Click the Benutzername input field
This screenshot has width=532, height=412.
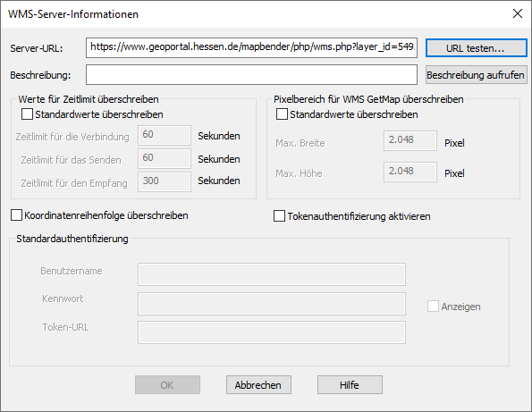[272, 274]
